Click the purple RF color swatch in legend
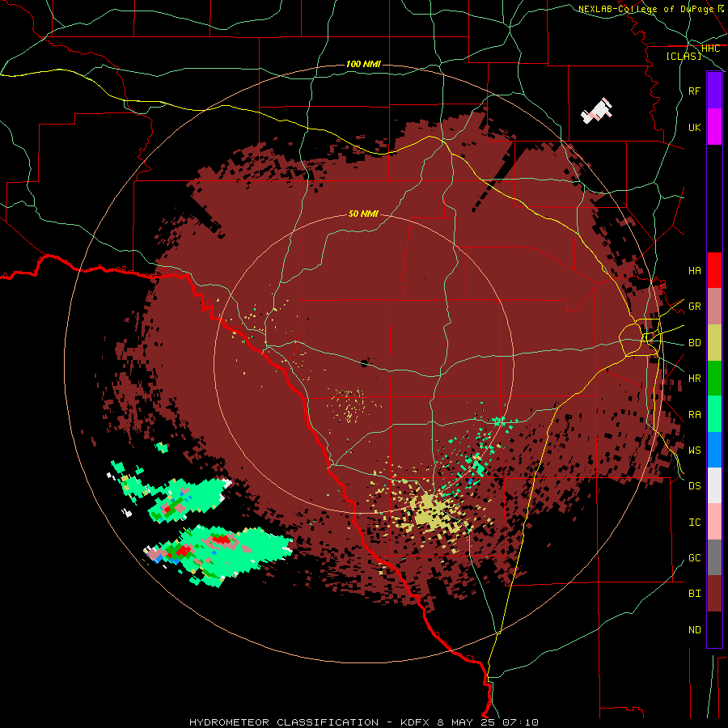This screenshot has height=728, width=728. pos(714,91)
